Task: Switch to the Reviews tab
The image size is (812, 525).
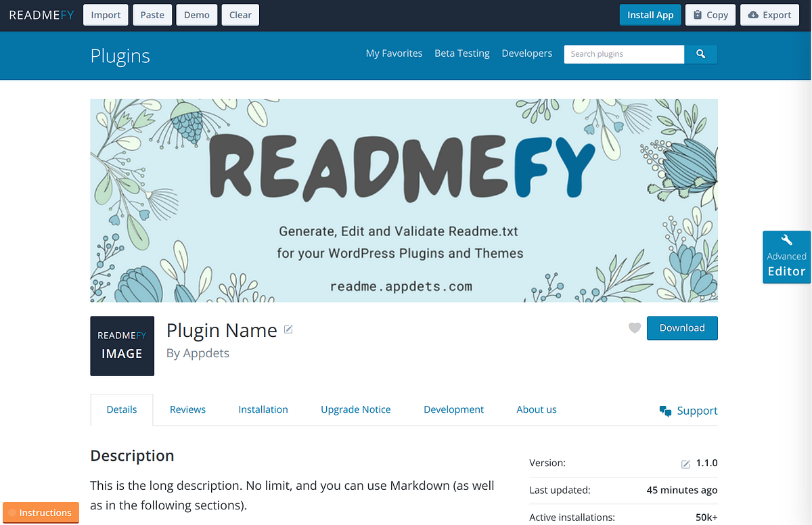Action: click(x=187, y=409)
